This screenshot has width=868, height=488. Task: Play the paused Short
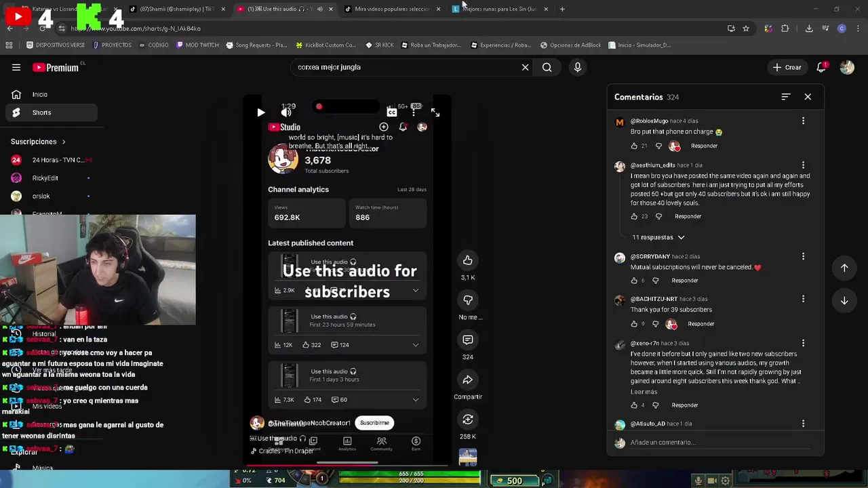point(260,113)
